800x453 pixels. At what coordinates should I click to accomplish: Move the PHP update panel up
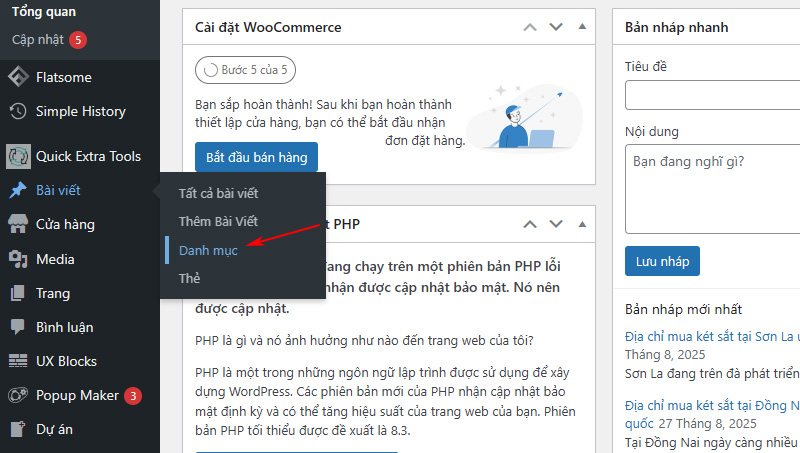tap(530, 224)
